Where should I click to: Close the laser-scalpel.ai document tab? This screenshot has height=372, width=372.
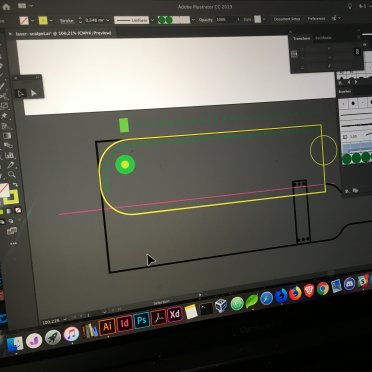(10, 33)
